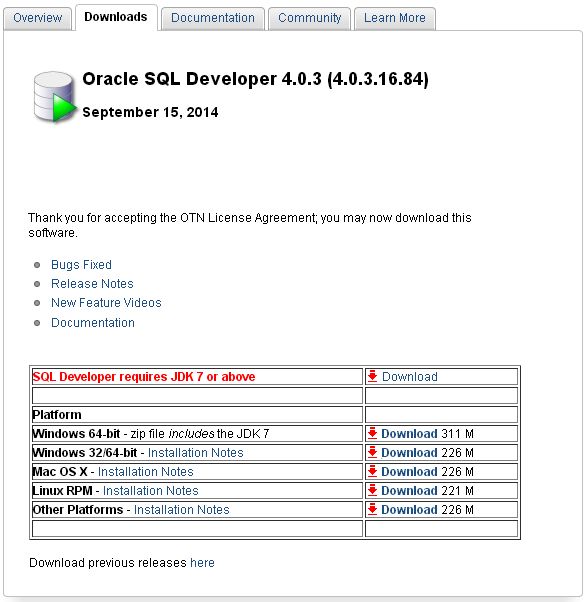Image resolution: width=585 pixels, height=602 pixels.
Task: Click the 'September 15, 2014' date text
Action: coord(150,112)
